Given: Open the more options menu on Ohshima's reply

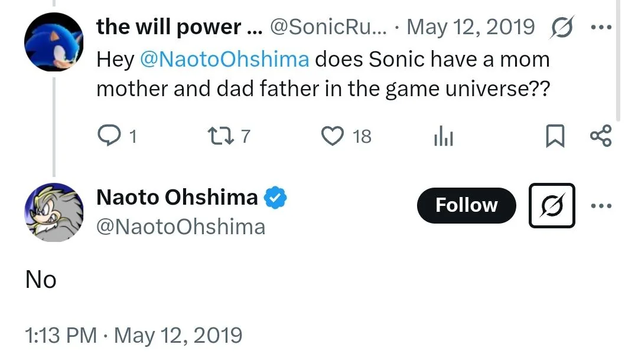Looking at the screenshot, I should 601,206.
